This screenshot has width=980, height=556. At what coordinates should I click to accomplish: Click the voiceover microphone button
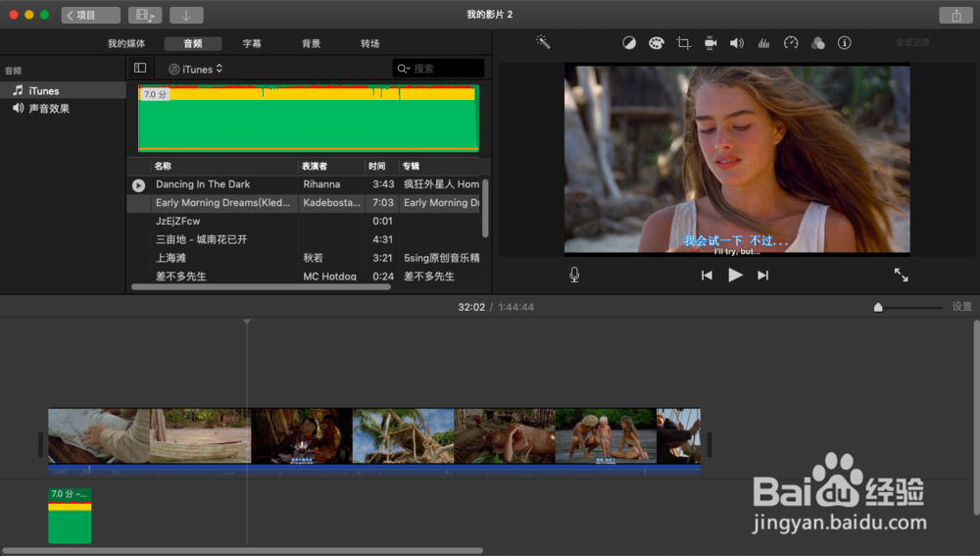point(574,275)
